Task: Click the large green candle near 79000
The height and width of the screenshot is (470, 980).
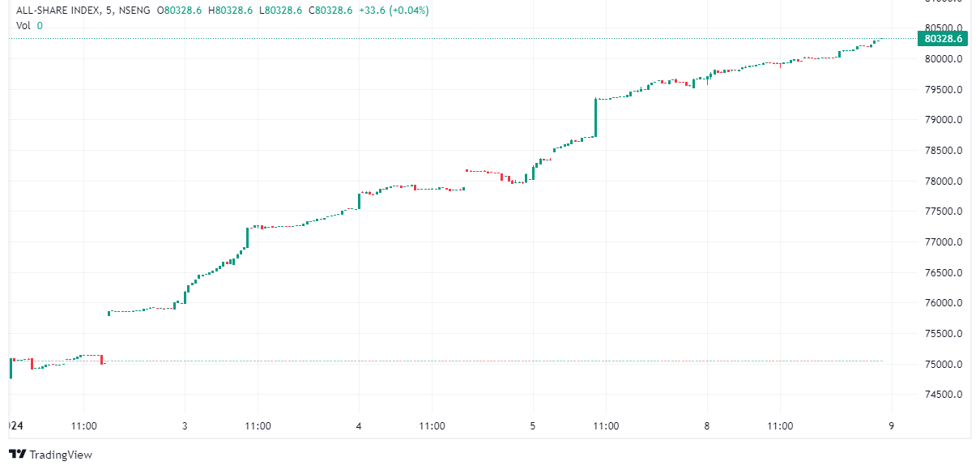Action: tap(595, 117)
